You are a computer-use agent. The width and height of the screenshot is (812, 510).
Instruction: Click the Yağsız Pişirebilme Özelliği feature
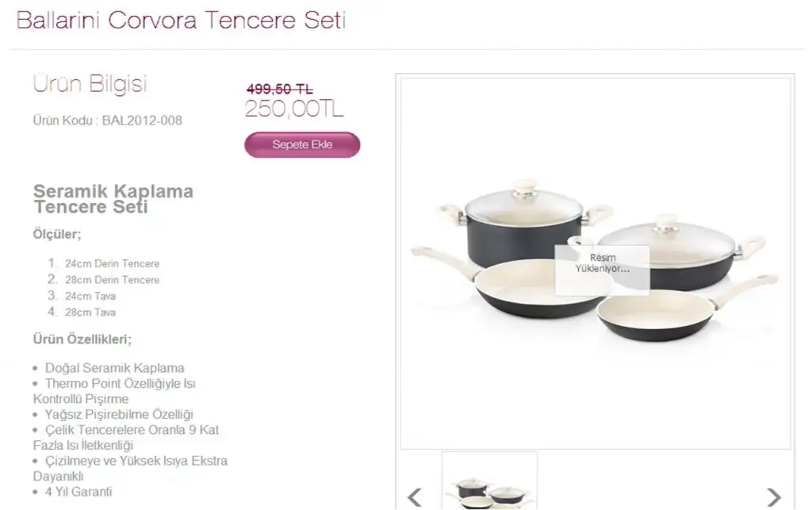click(119, 415)
